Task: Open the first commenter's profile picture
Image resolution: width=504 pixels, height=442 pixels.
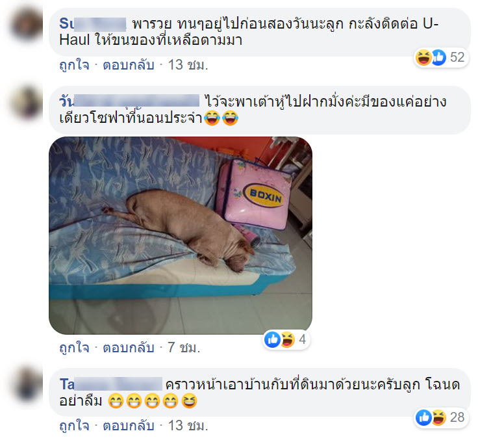Action: [27, 24]
